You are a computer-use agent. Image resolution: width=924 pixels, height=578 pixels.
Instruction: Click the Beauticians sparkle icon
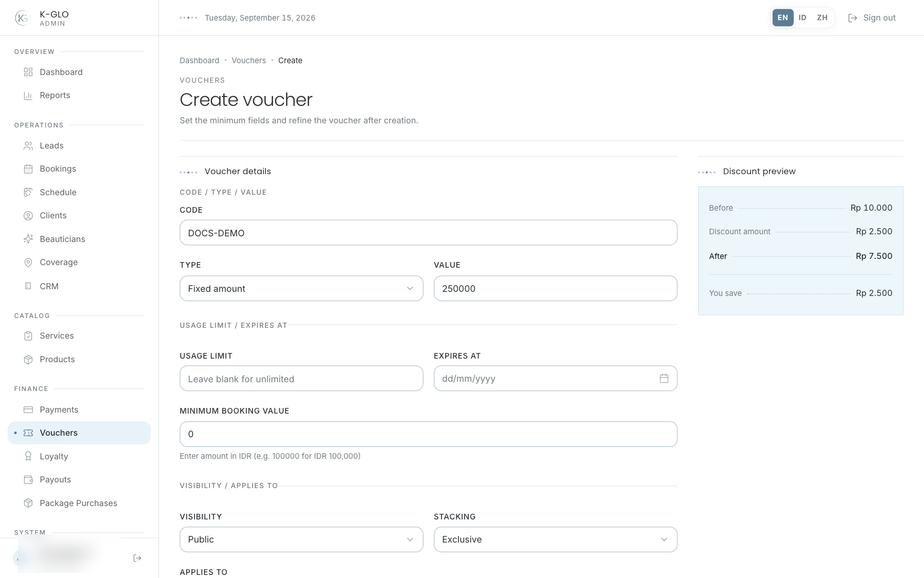pyautogui.click(x=28, y=239)
